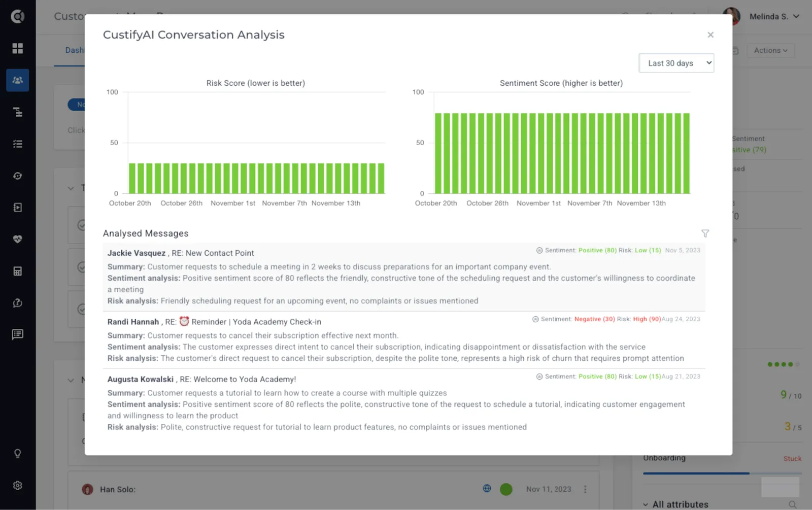Click the Onboarding progress bar
This screenshot has width=812, height=510.
[x=722, y=473]
